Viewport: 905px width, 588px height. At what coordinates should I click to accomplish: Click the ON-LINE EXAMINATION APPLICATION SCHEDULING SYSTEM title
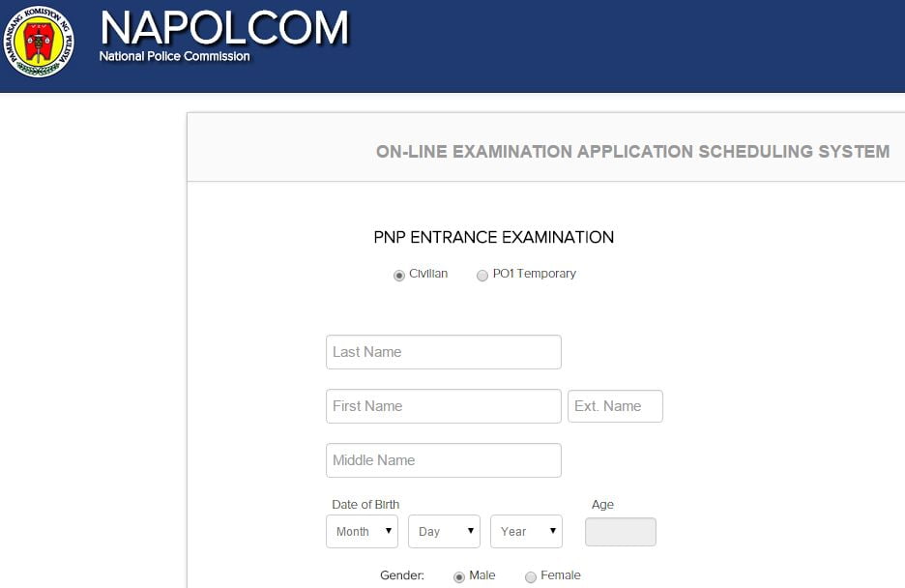(633, 151)
